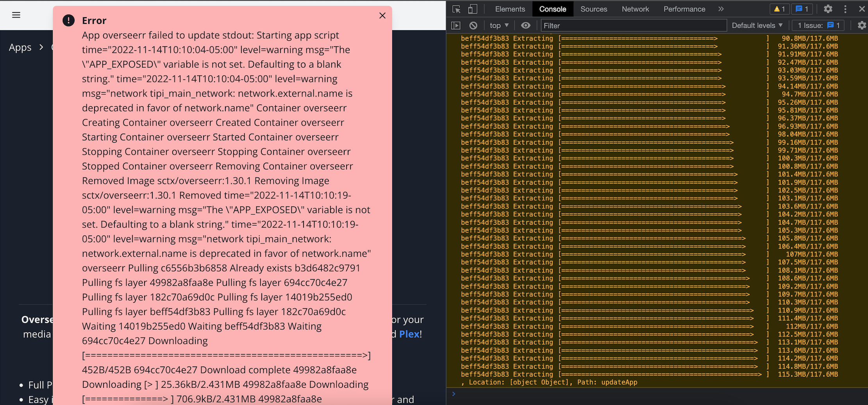Open the Sources panel
The width and height of the screenshot is (868, 405).
point(593,9)
